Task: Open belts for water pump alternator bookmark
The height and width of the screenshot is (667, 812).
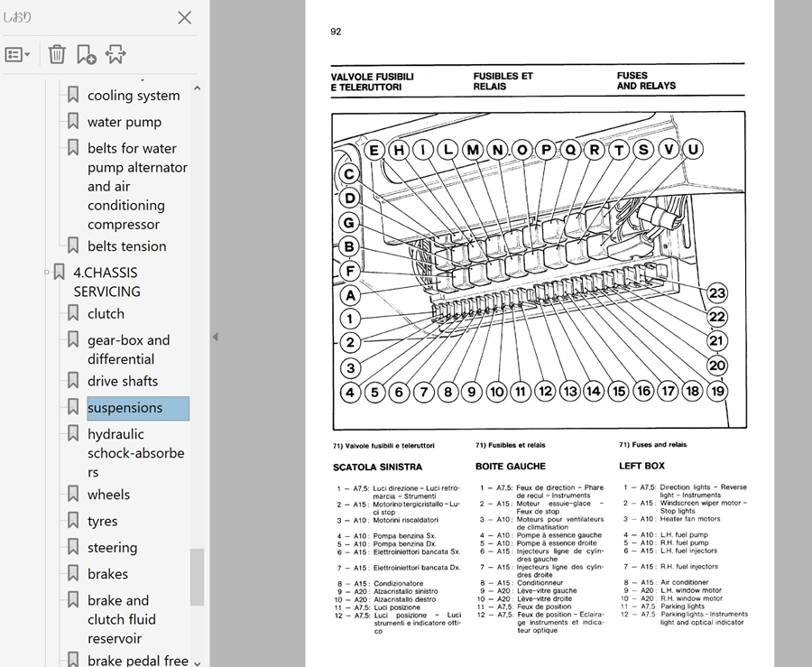Action: (x=137, y=187)
